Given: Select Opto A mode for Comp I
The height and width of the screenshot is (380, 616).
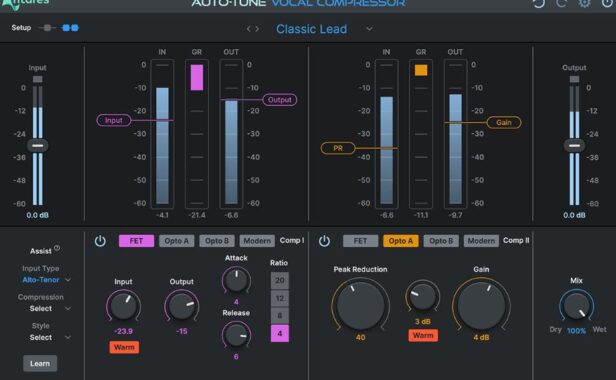Looking at the screenshot, I should (x=176, y=241).
